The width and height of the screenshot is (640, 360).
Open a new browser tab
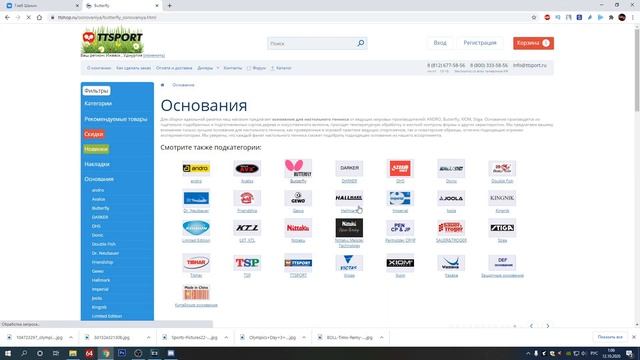pos(169,6)
